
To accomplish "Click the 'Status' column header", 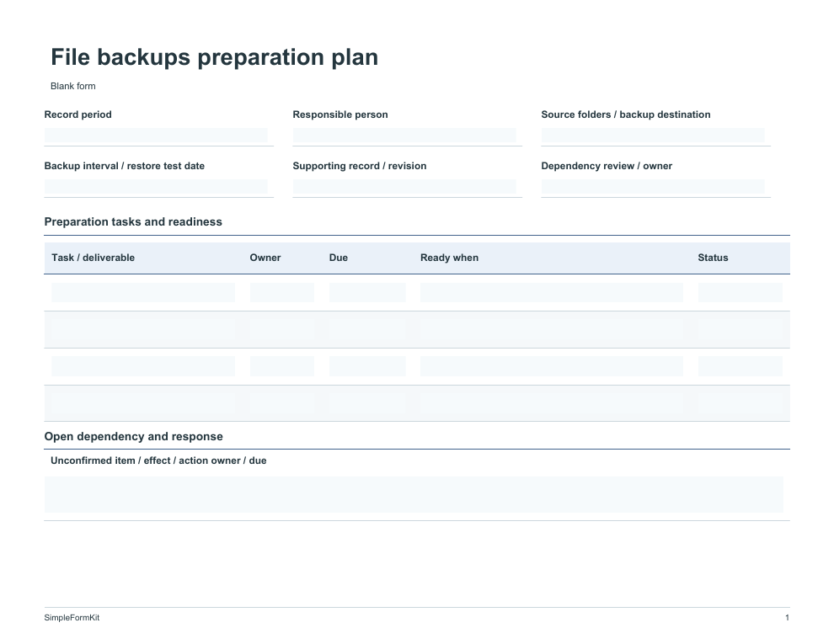I will (713, 258).
